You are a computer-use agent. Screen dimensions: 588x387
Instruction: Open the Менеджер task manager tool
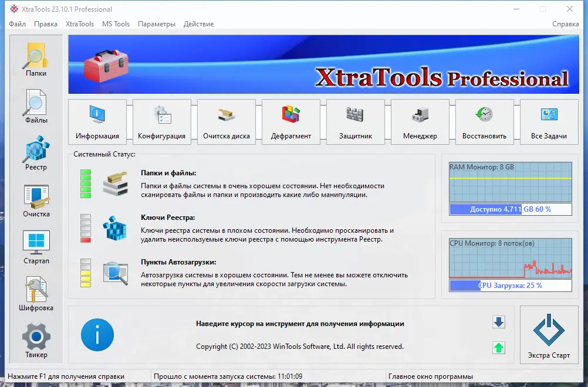[x=420, y=122]
